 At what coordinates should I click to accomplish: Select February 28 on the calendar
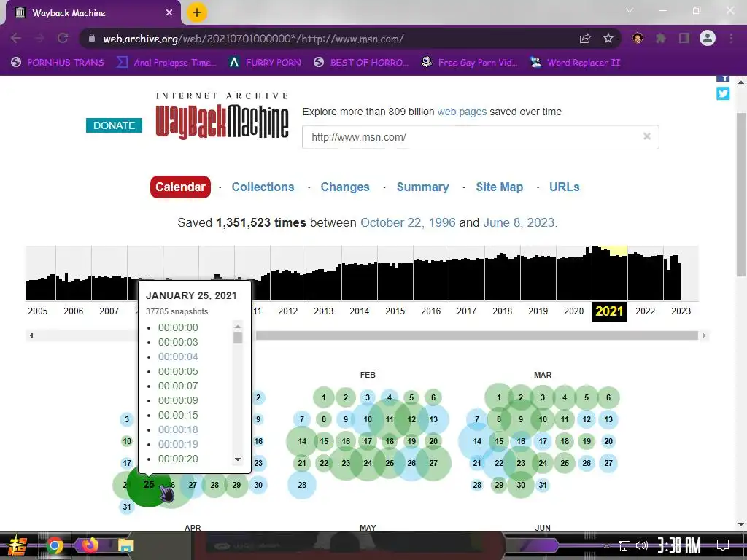pyautogui.click(x=301, y=485)
